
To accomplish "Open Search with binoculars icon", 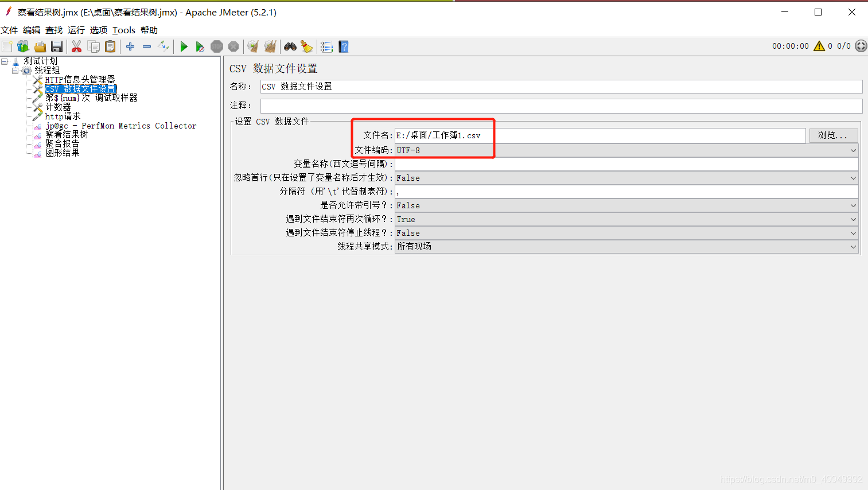I will [290, 46].
